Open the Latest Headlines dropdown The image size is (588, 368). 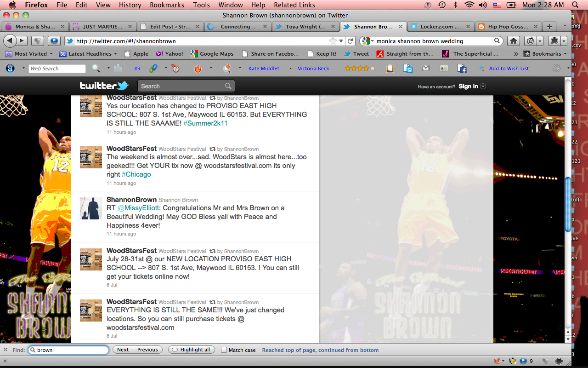pos(90,54)
